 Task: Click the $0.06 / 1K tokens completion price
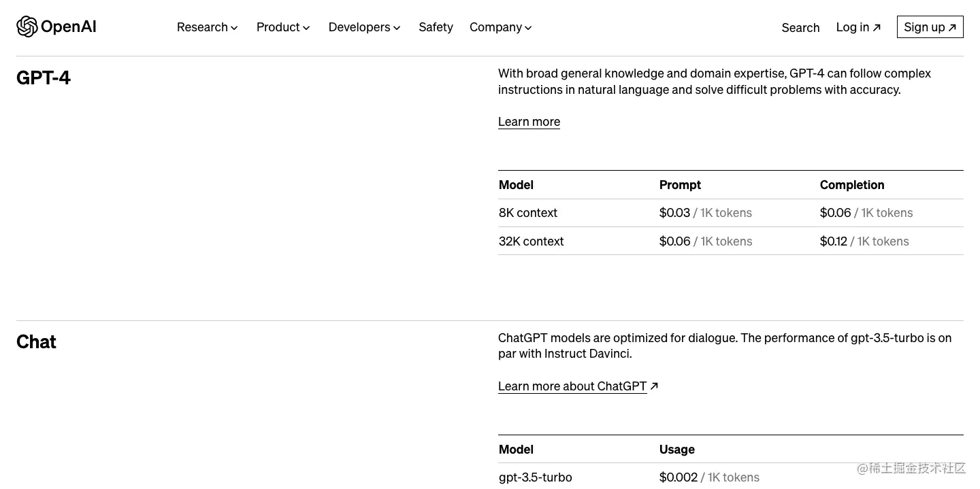click(x=866, y=213)
